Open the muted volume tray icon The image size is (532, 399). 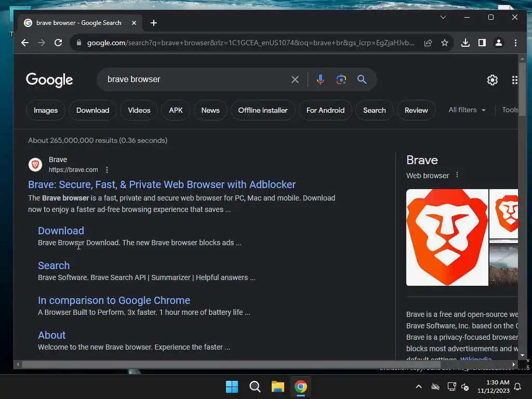(465, 387)
